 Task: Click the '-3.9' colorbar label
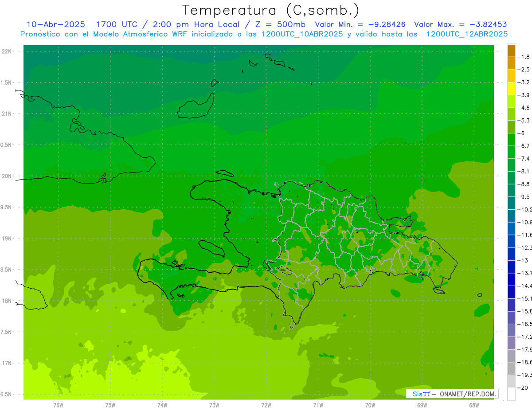pos(524,95)
